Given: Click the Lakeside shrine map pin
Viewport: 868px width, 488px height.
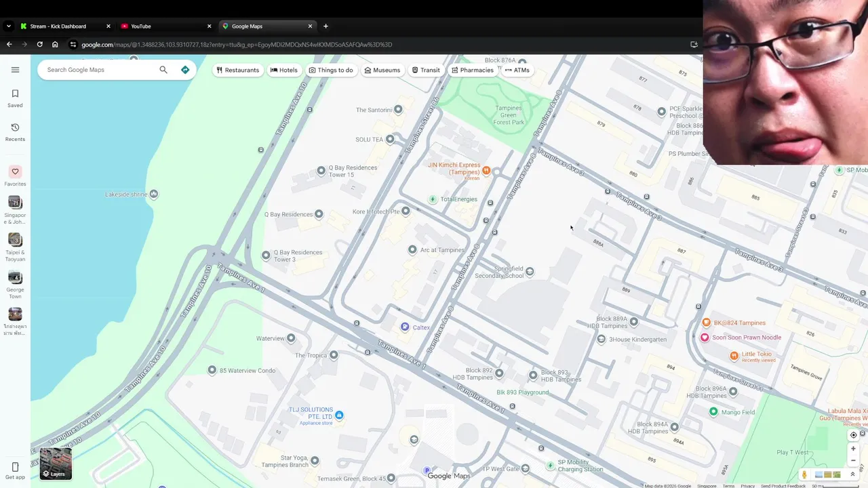Looking at the screenshot, I should [x=154, y=195].
